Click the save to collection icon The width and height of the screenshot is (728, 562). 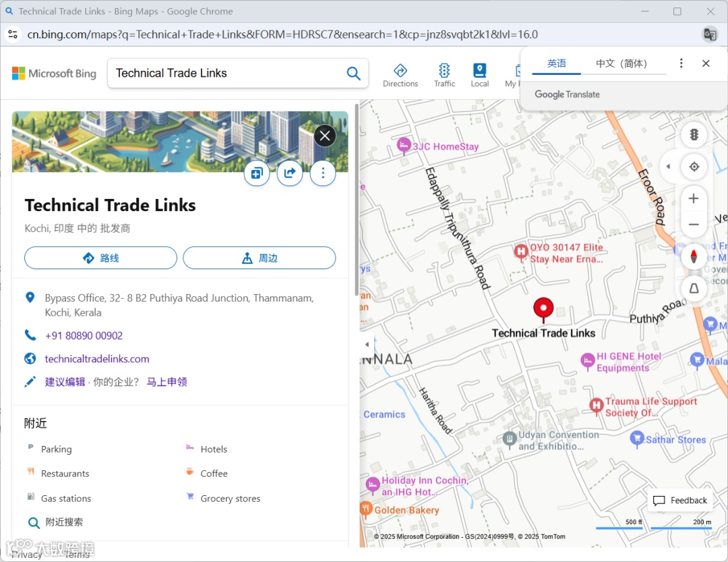coord(257,173)
